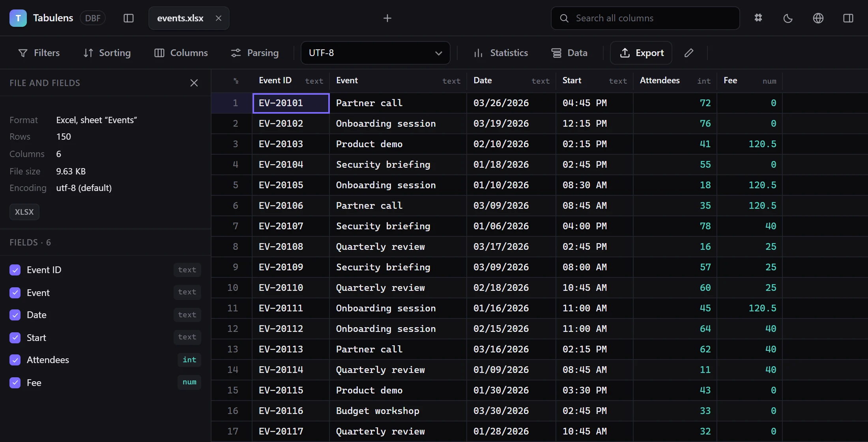
Task: Click the Event ID column header
Action: coord(291,81)
